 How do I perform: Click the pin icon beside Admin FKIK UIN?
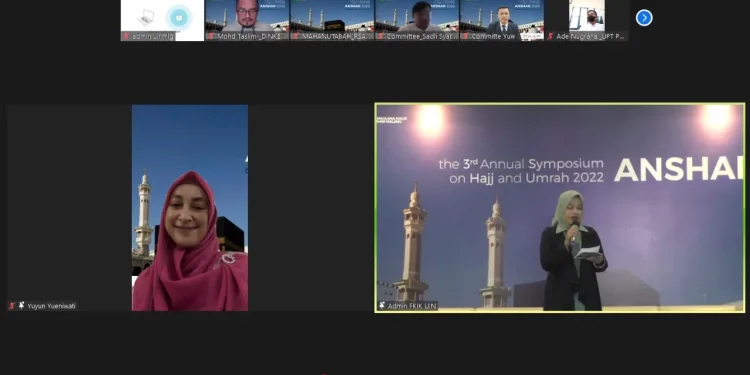[x=382, y=305]
